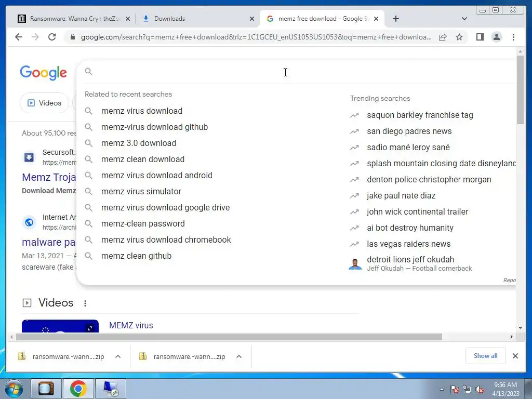Switch to the Ransomware Wanna Cry tab
Viewport: 532px width, 399px height.
pos(74,19)
